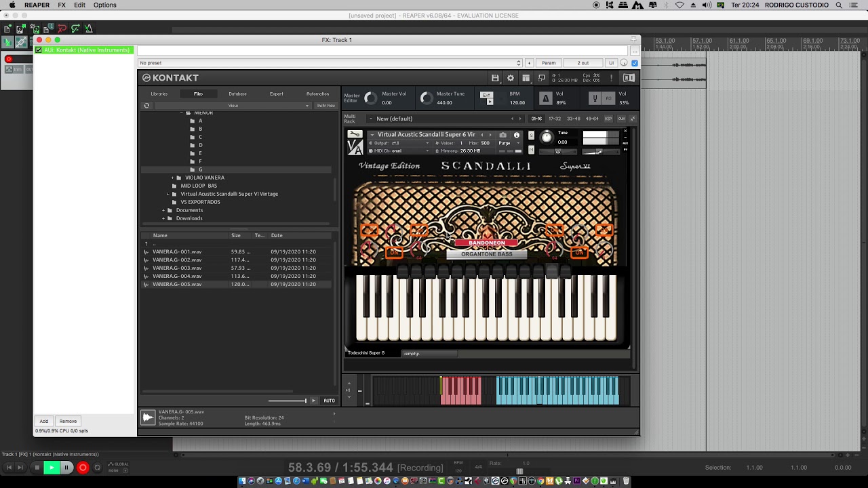Click the refresh icon in Files browser
The width and height of the screenshot is (868, 488).
[x=146, y=106]
